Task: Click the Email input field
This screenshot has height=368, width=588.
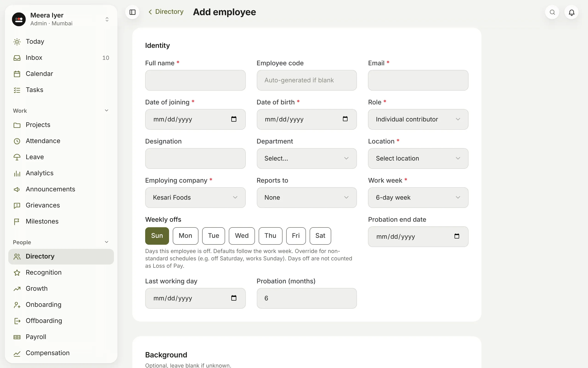Action: (x=418, y=80)
